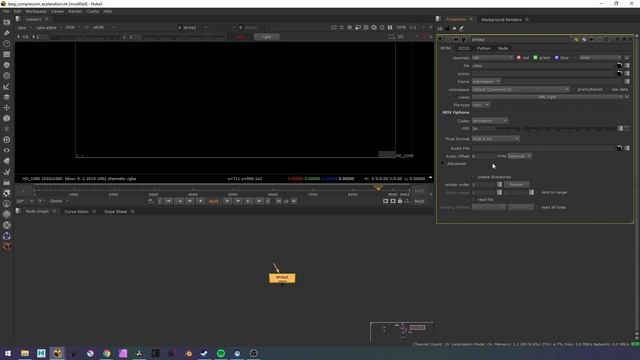Screen dimensions: 640x360
Task: Expand the Advanced section
Action: (x=443, y=164)
